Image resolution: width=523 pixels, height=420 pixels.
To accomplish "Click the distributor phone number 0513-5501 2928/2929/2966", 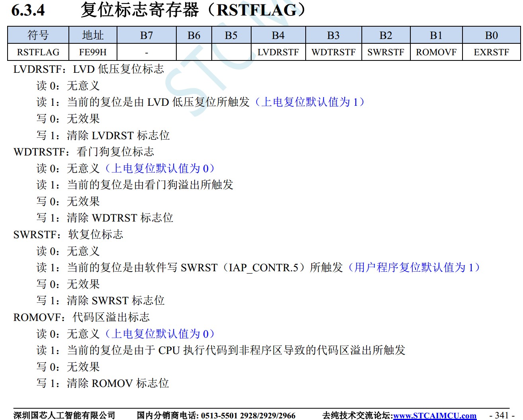I will point(248,416).
